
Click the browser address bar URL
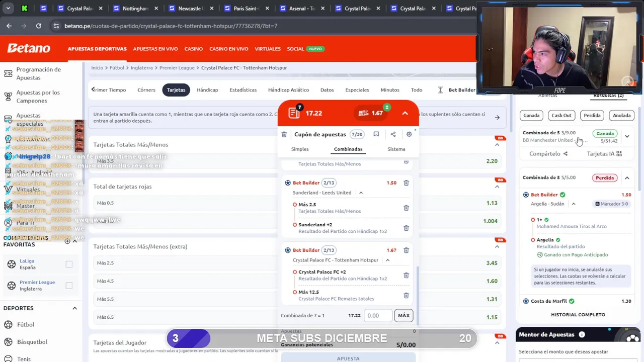point(171,26)
